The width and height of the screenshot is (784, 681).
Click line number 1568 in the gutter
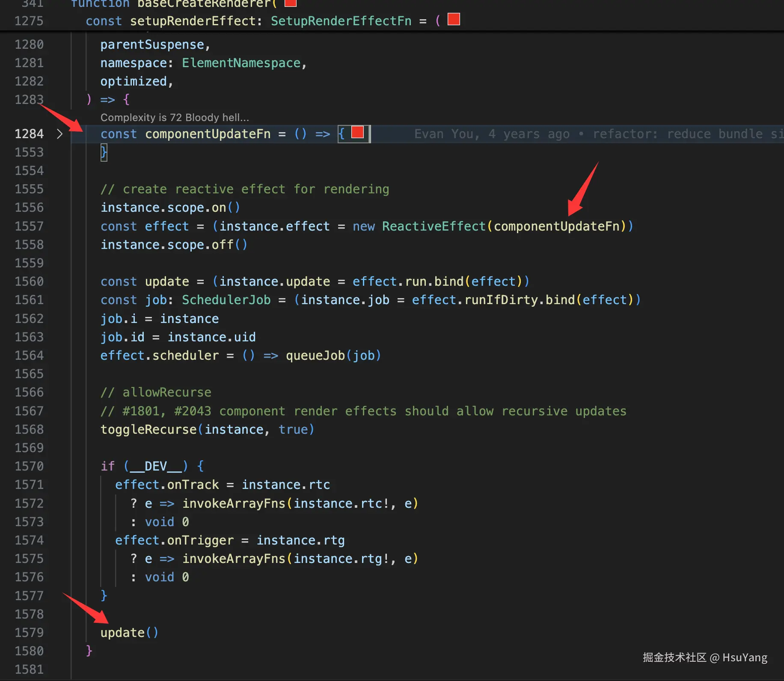pos(29,429)
